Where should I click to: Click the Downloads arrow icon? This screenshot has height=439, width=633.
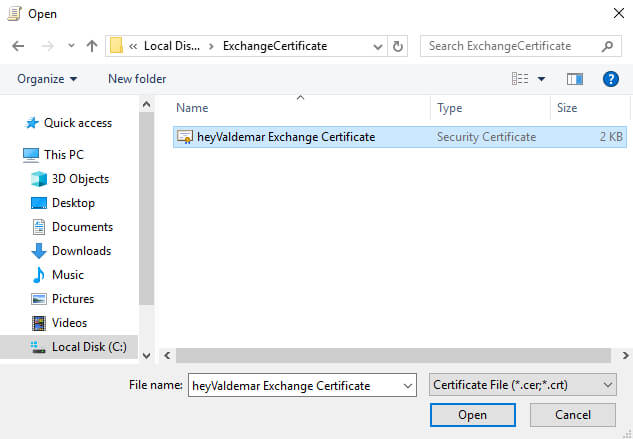[x=39, y=251]
